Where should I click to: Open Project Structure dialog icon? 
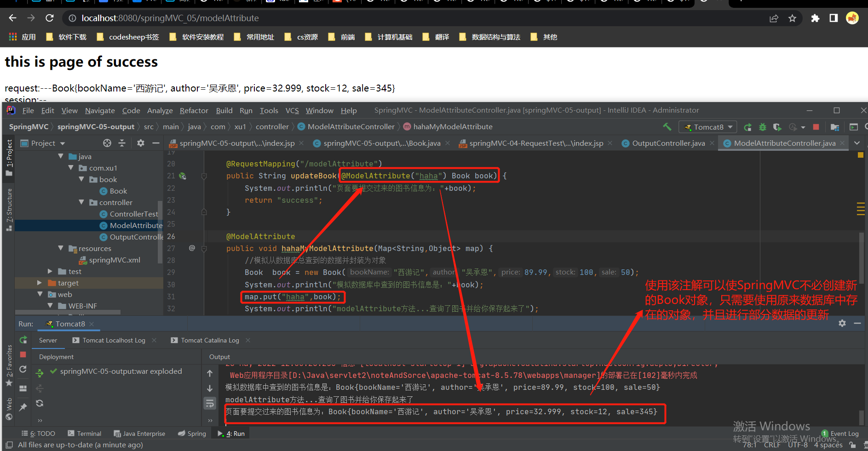pos(835,127)
